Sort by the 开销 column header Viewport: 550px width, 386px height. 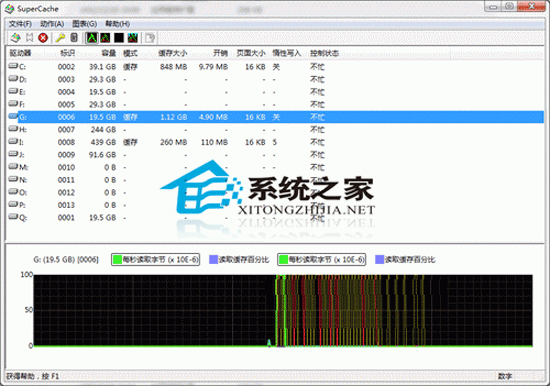(x=221, y=53)
